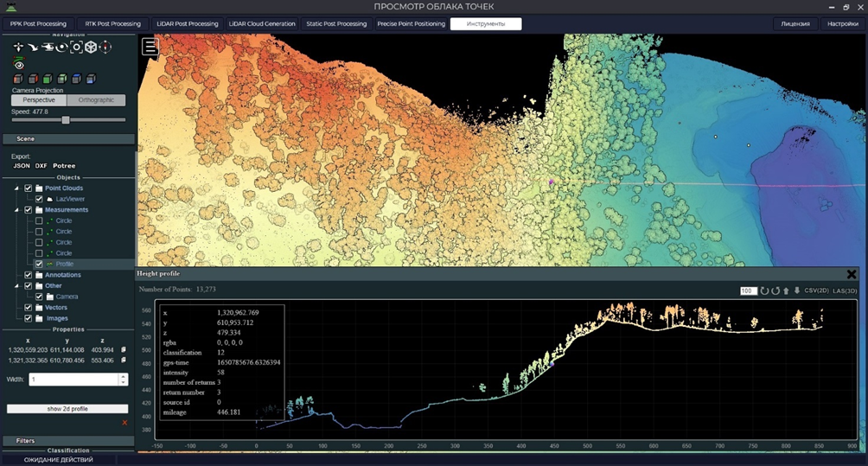
Task: Collapse the Point Clouds tree node
Action: [x=16, y=188]
